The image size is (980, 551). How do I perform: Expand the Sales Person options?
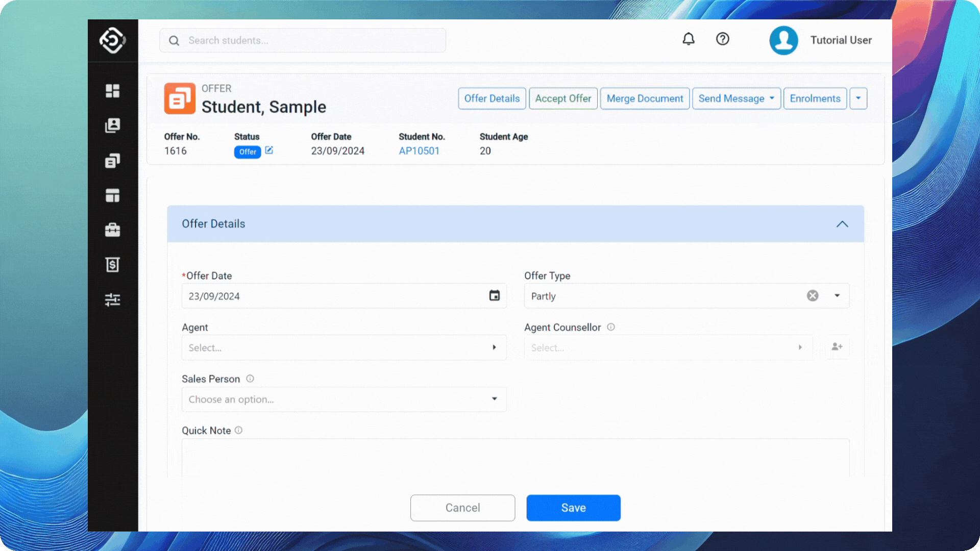pos(495,399)
